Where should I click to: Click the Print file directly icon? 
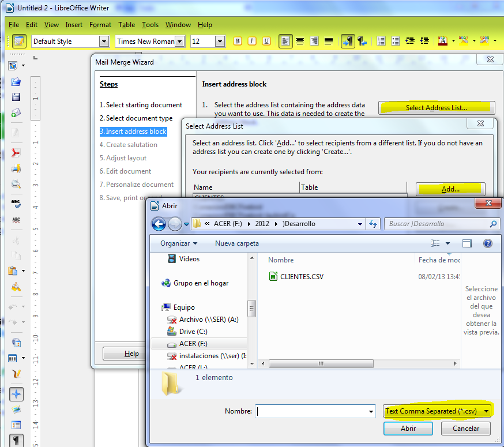(x=16, y=168)
